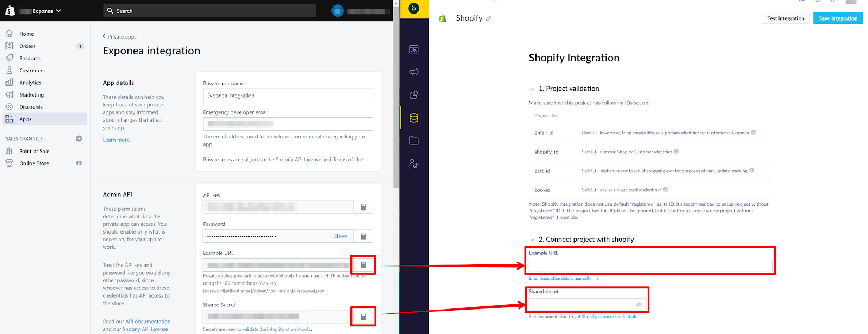Open Exponea campaigns megaphone icon

pyautogui.click(x=414, y=72)
